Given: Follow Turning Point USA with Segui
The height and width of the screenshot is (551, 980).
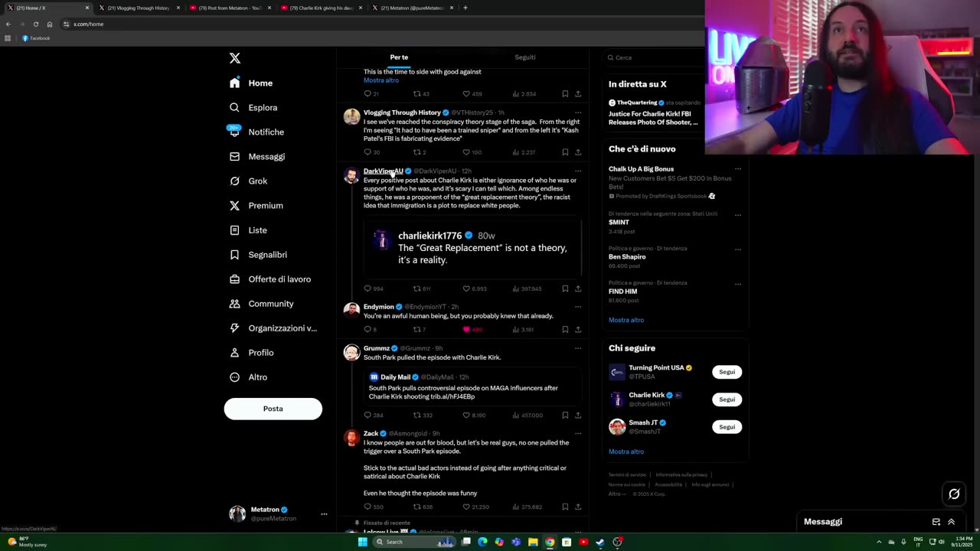Looking at the screenshot, I should tap(727, 372).
